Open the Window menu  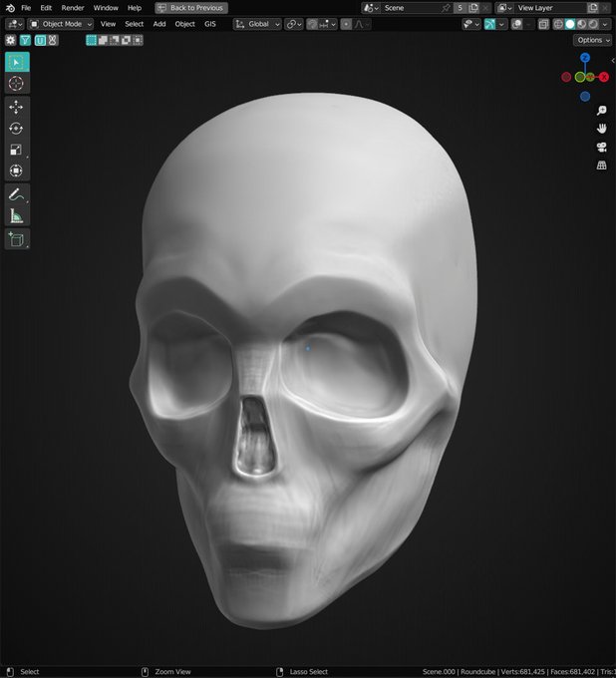(106, 8)
